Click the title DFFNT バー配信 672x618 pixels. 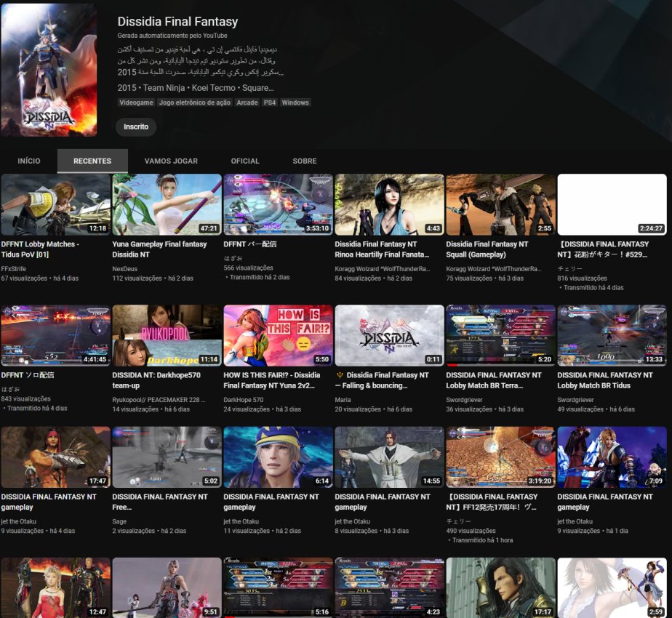[x=250, y=244]
